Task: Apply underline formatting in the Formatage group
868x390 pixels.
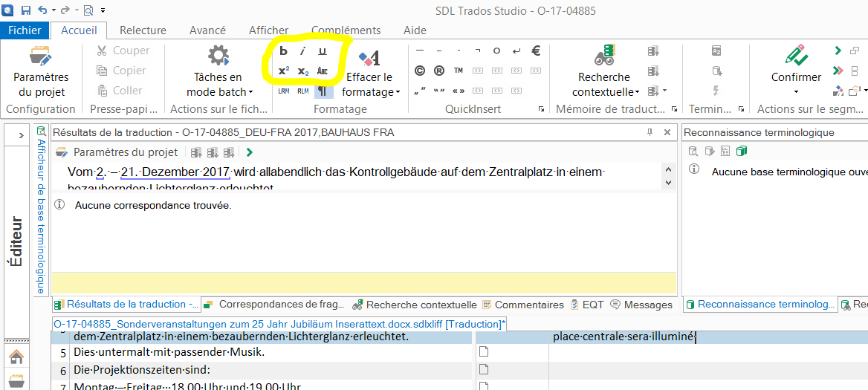Action: tap(323, 51)
